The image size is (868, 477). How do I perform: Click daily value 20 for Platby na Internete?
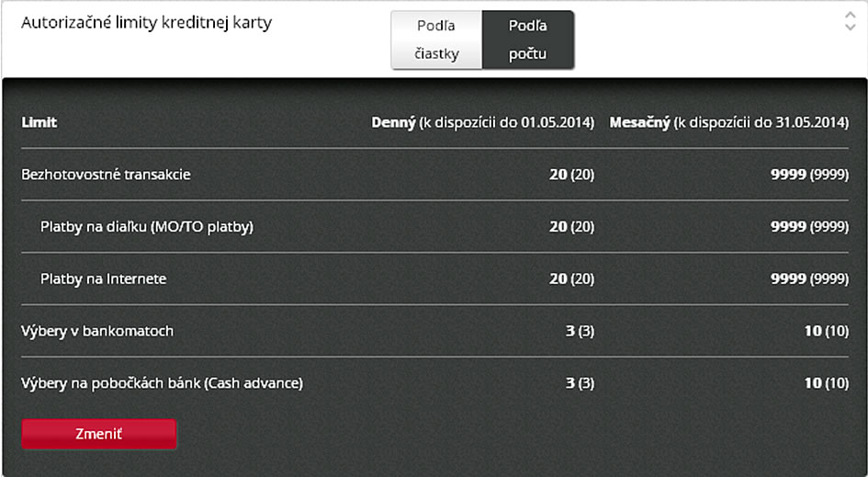(x=572, y=278)
